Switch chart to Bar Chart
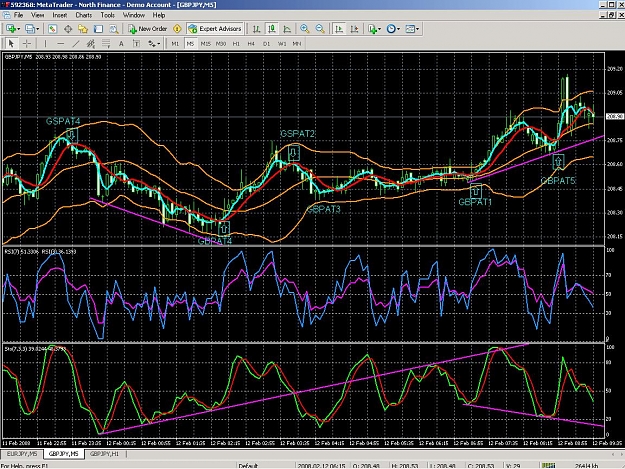 (x=257, y=29)
